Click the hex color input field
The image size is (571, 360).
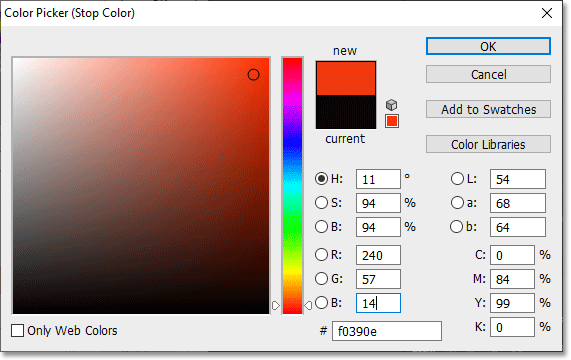[387, 331]
